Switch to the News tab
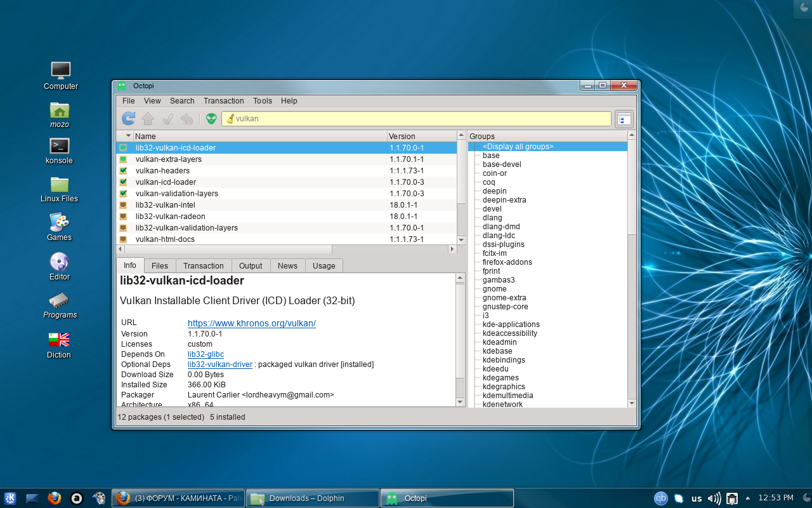This screenshot has height=508, width=812. click(x=287, y=266)
